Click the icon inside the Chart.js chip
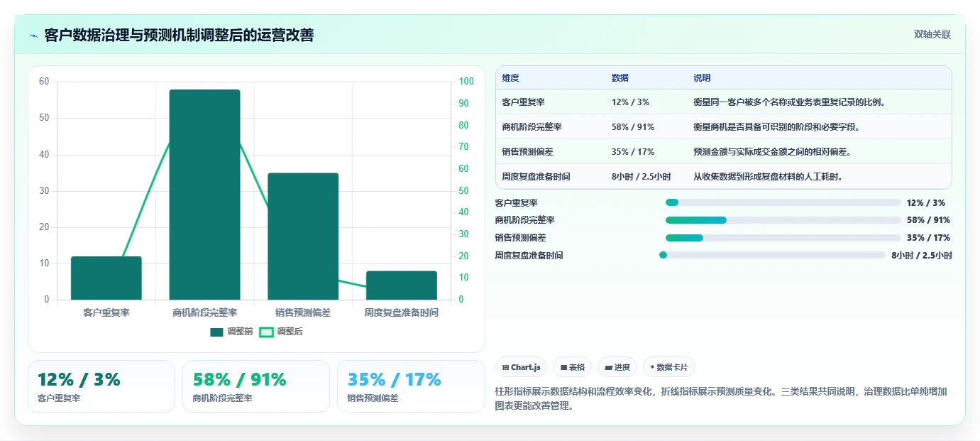 [x=505, y=368]
